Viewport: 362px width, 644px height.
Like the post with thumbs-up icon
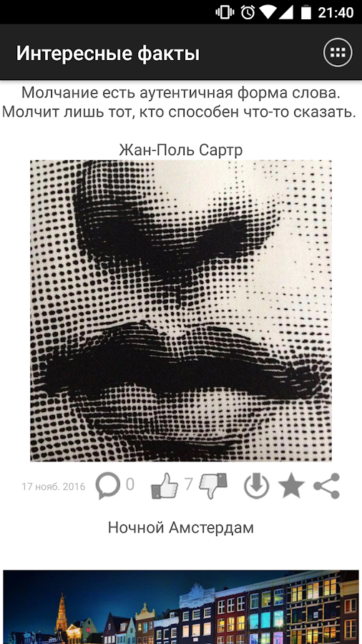165,485
